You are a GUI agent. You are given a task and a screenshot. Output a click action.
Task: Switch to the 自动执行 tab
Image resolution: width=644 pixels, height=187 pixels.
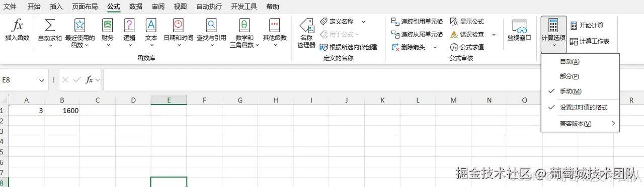tap(209, 7)
